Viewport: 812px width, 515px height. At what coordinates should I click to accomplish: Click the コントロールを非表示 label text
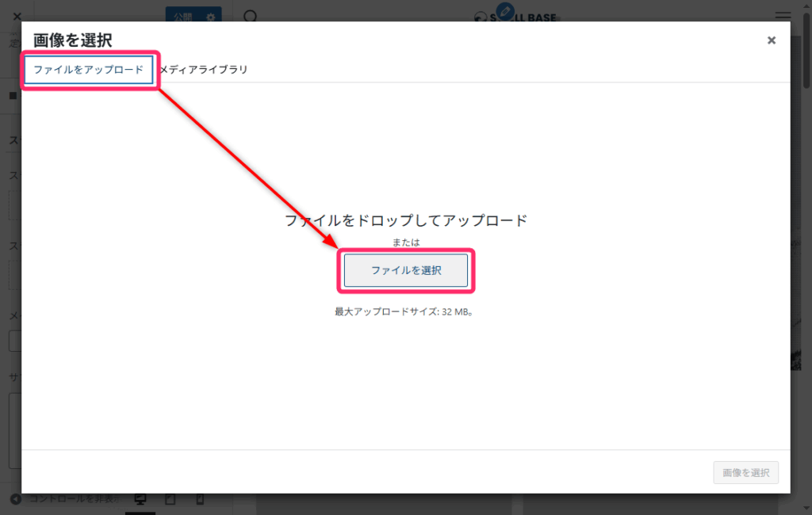[x=73, y=499]
